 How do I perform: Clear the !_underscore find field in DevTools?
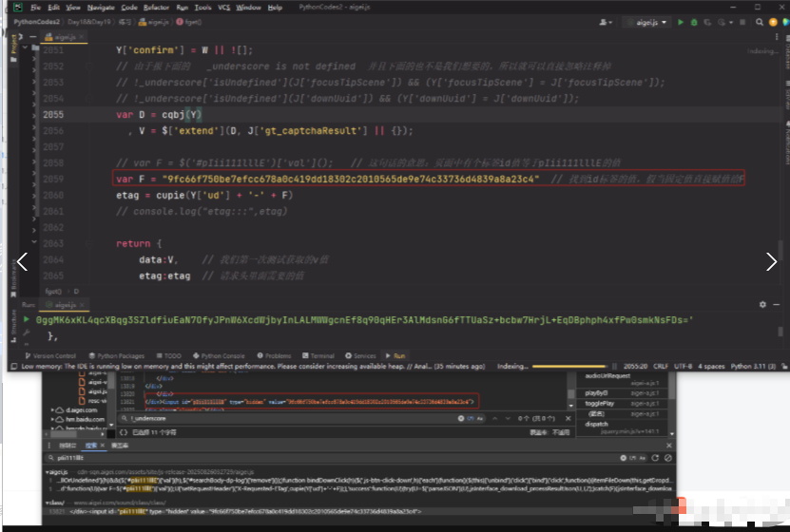pos(461,418)
